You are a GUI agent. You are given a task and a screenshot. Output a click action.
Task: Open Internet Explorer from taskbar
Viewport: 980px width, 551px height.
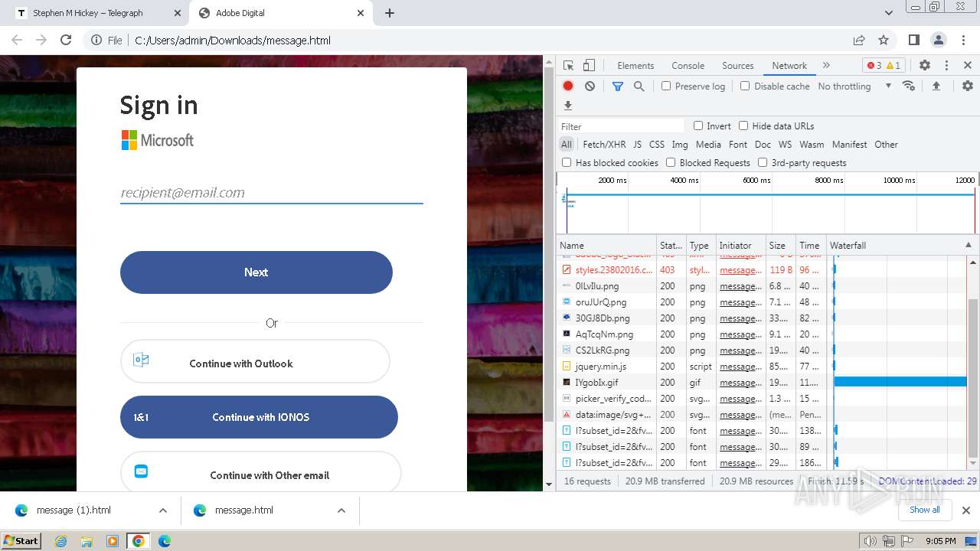pyautogui.click(x=61, y=541)
